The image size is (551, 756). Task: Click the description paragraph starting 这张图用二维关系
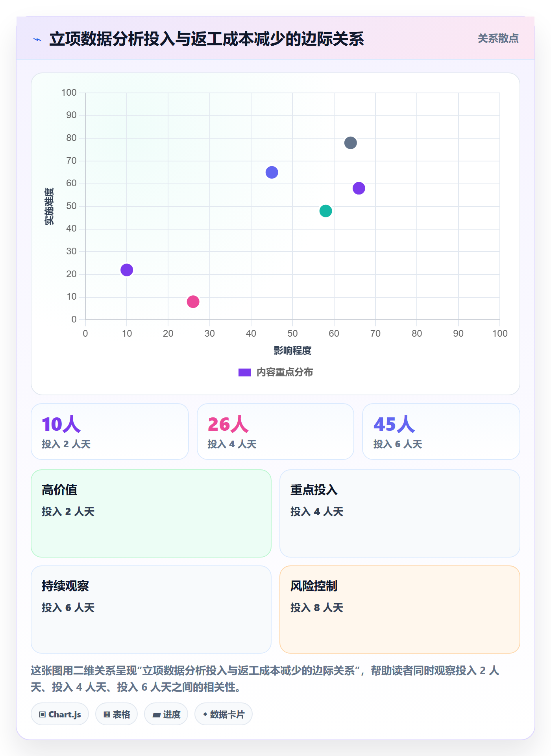tap(265, 679)
